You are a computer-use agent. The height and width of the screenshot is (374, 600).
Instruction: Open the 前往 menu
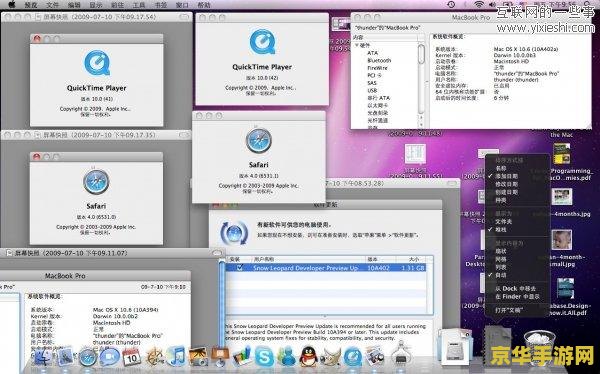pos(117,5)
